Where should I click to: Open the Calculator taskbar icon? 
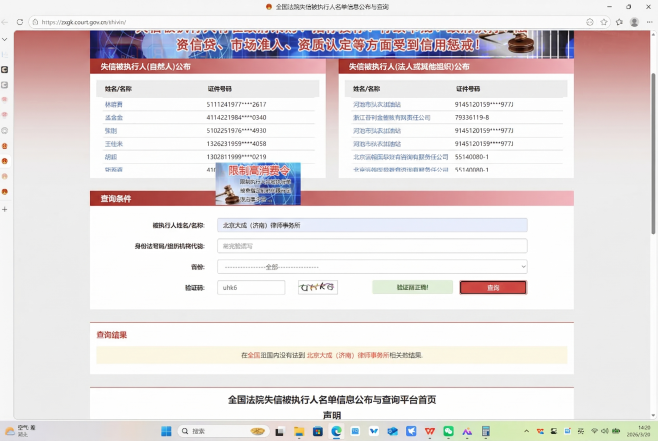click(x=486, y=431)
